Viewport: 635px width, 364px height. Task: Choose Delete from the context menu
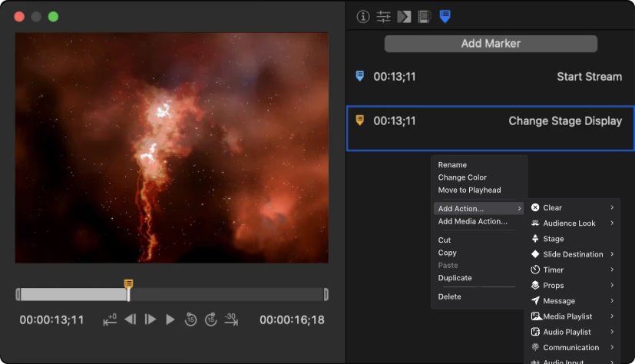click(449, 296)
